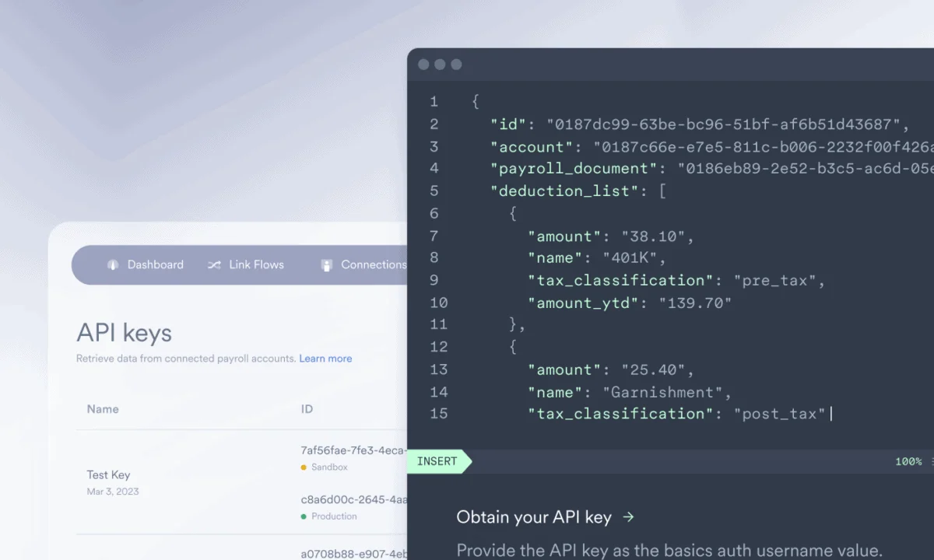
Task: Click the arrow next to Obtain your API key
Action: click(x=629, y=517)
